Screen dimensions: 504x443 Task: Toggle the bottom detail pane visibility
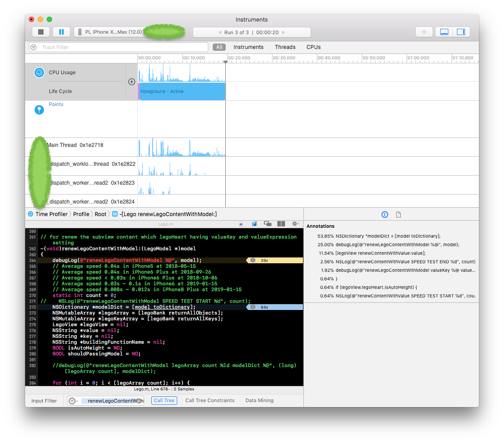click(443, 32)
